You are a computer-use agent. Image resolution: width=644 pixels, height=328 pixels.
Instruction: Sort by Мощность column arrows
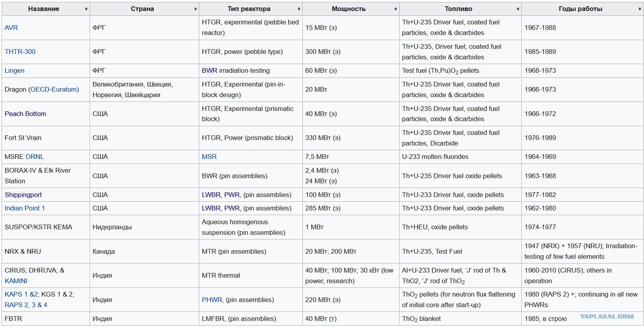tap(396, 9)
